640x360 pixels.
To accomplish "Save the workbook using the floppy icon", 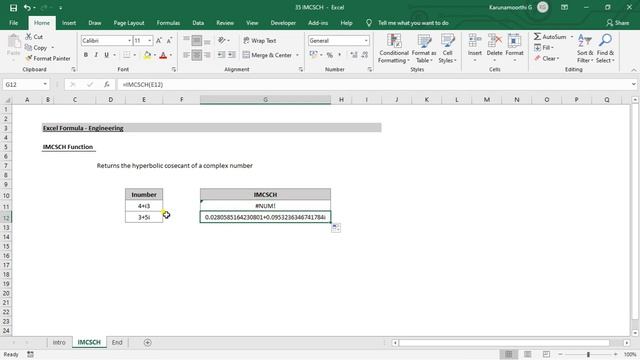I will (x=13, y=7).
